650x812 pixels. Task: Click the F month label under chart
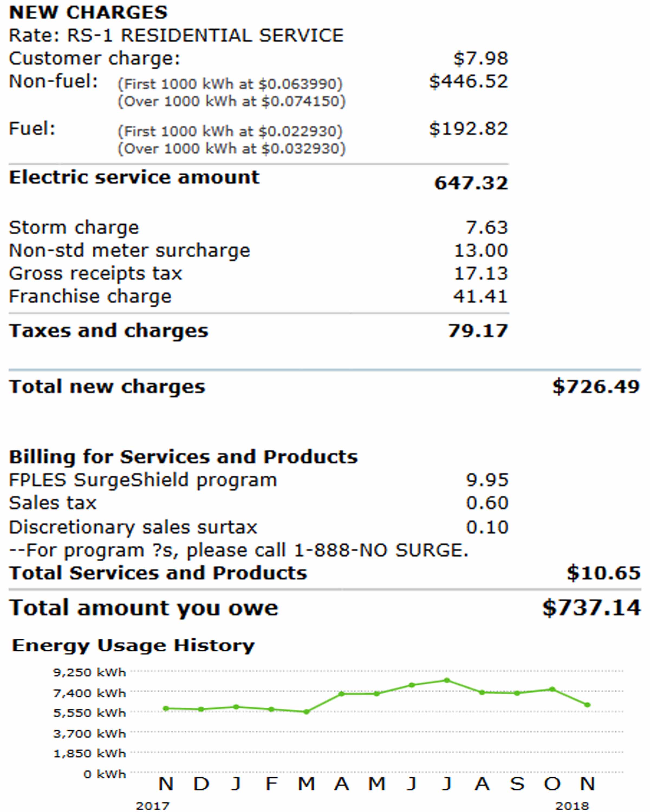coord(272,784)
